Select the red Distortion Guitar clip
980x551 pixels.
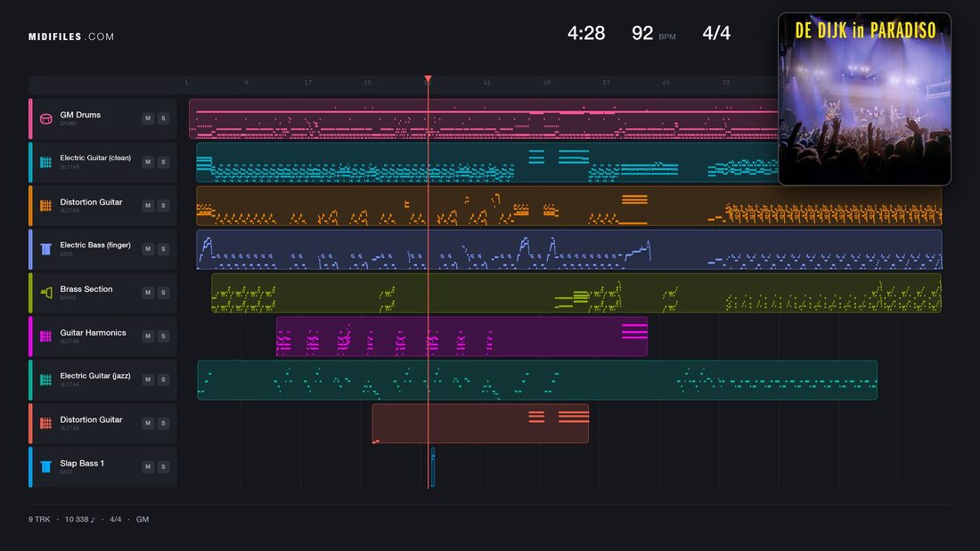(x=480, y=423)
